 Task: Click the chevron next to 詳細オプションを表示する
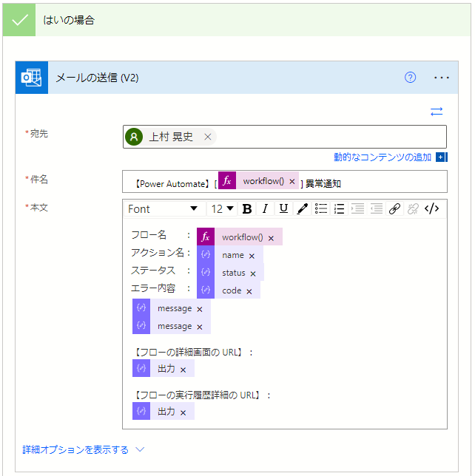(x=140, y=449)
